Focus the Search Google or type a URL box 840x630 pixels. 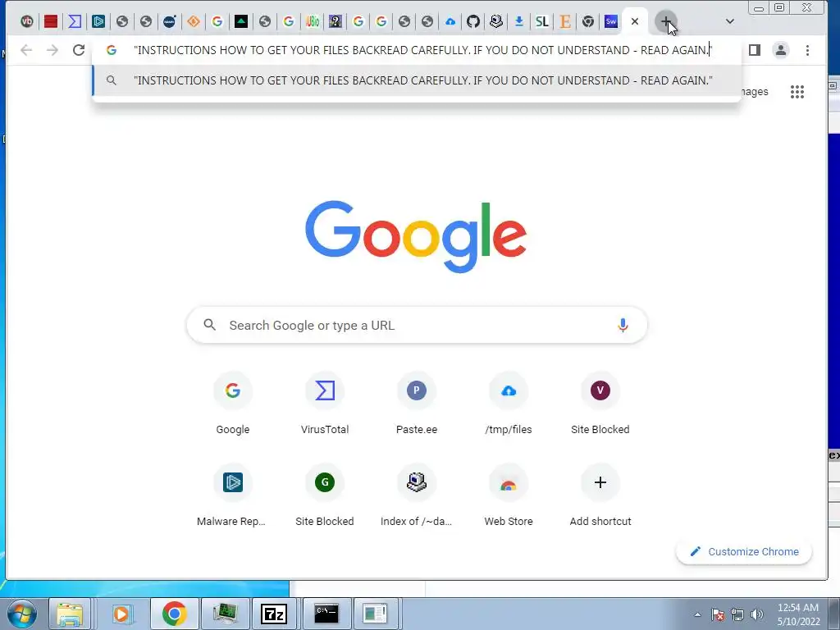[x=417, y=325]
